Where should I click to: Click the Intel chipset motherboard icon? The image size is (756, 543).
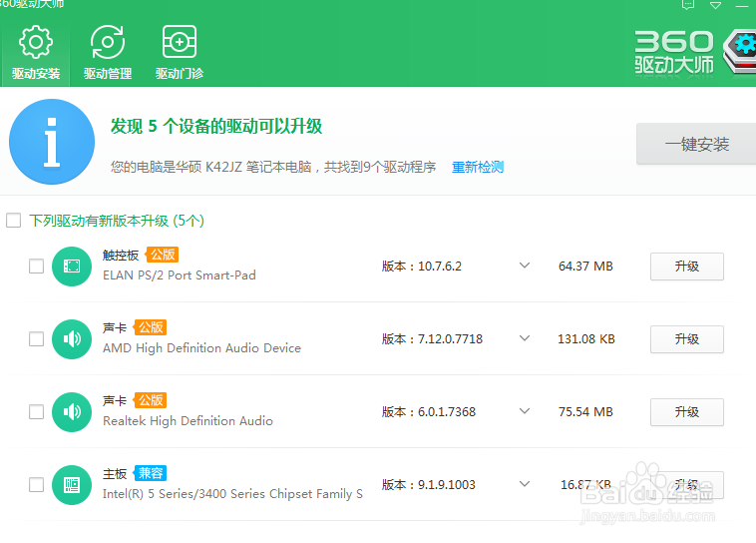72,485
